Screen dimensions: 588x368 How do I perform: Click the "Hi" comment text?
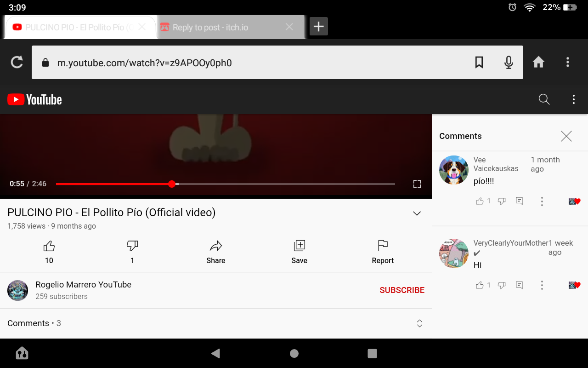pos(478,265)
